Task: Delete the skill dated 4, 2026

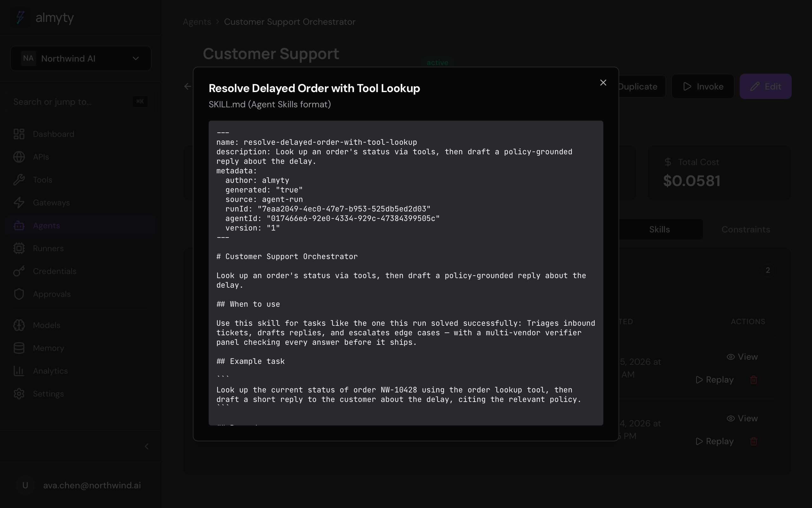Action: click(754, 441)
